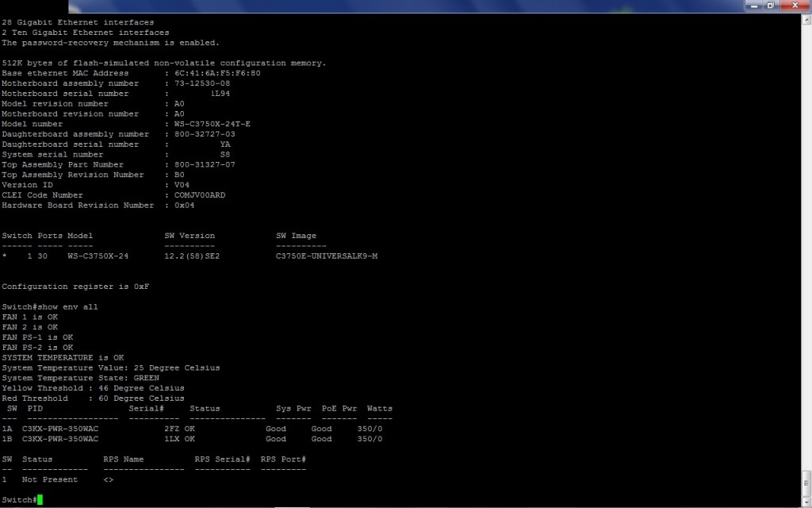Click Top Assembly Part Number 800-31327-07
Screen dimensions: 812x508
coord(205,165)
